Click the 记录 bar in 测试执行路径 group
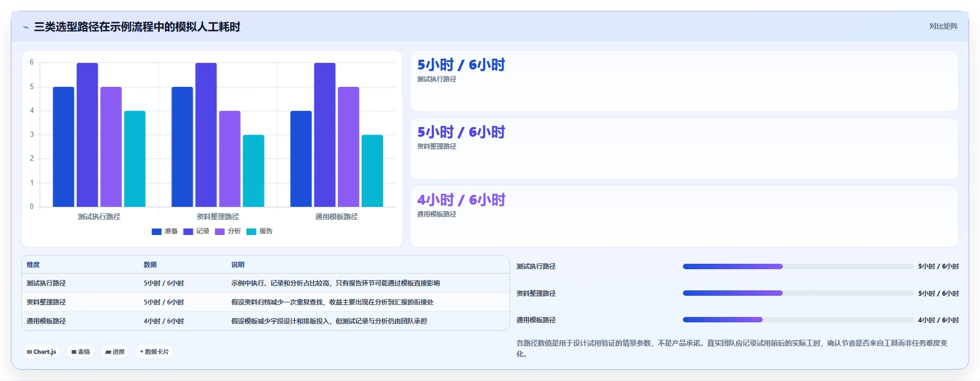The height and width of the screenshot is (381, 980). point(87,135)
